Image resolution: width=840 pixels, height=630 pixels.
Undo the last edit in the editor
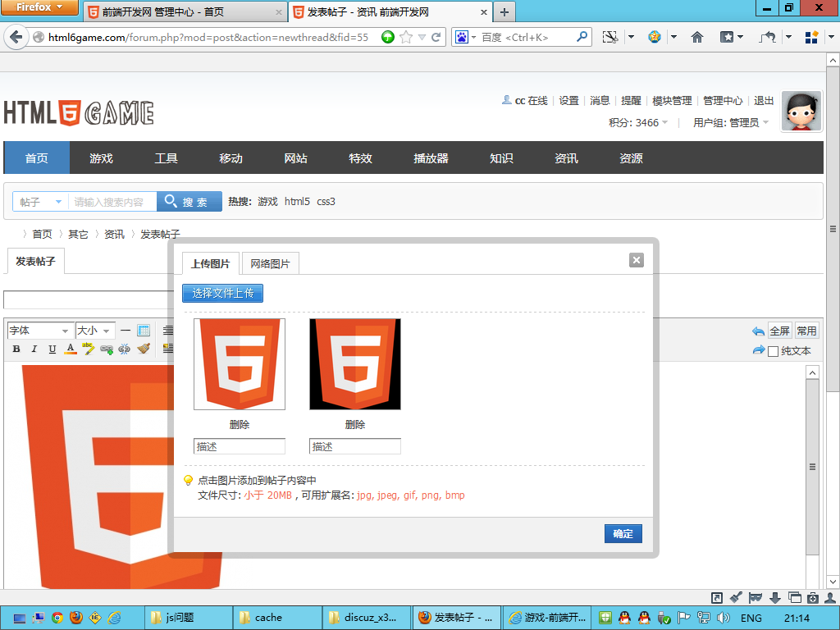pos(758,331)
